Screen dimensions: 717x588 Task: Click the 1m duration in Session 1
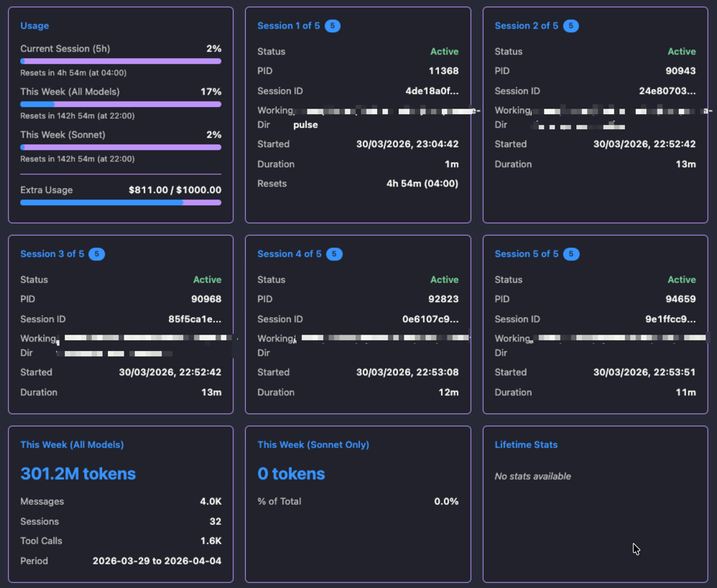[452, 164]
